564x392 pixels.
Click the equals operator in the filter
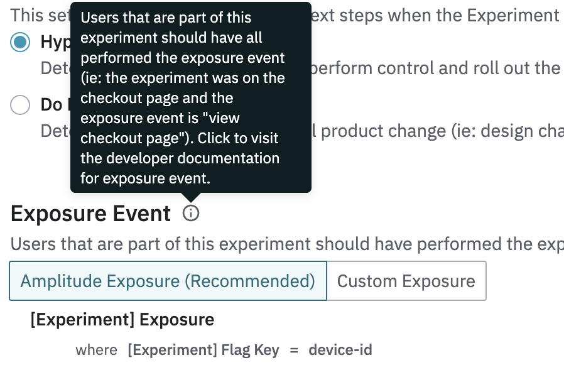[x=294, y=351]
